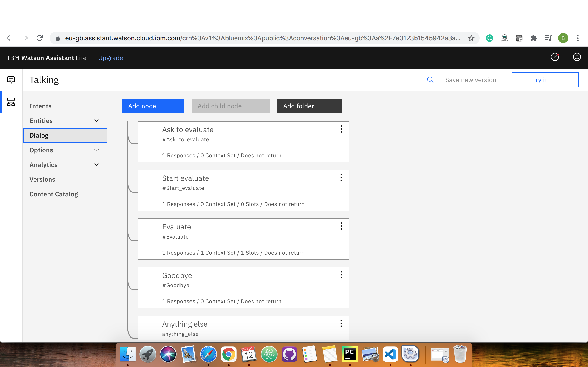Open overflow menu on Goodbye node

pyautogui.click(x=341, y=275)
